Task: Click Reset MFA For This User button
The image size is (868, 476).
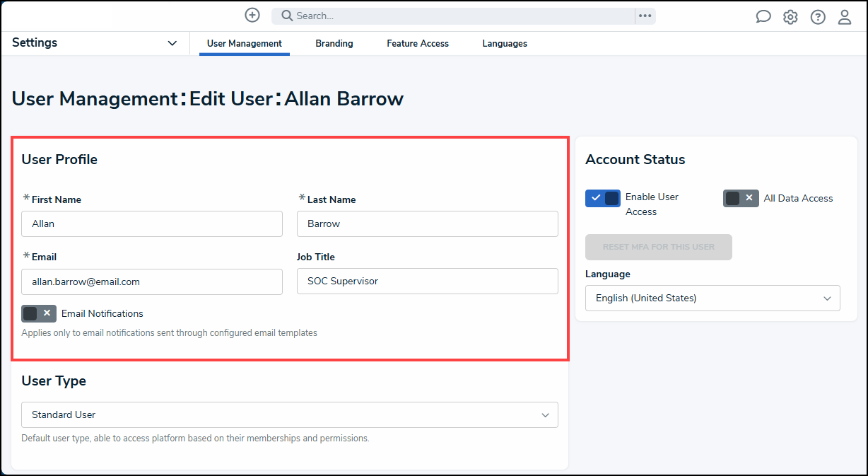Action: 659,247
